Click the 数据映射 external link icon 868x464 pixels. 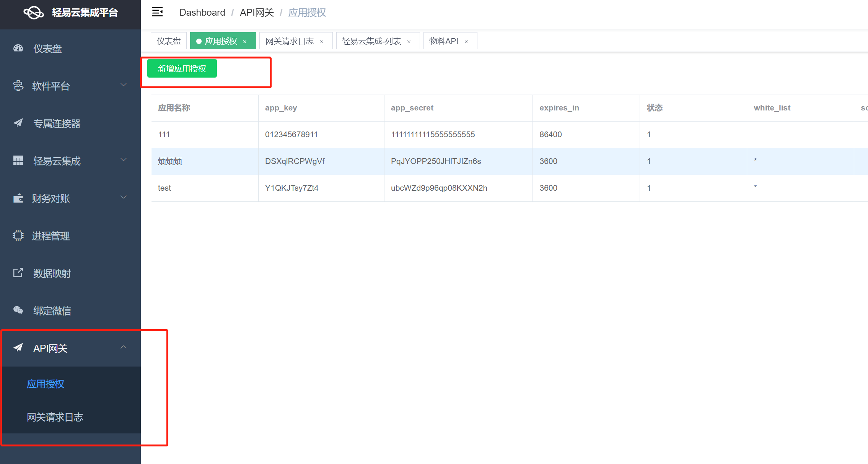18,273
